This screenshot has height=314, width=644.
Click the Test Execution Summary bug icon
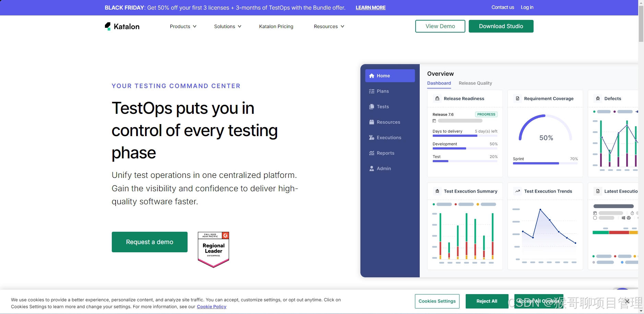(437, 191)
